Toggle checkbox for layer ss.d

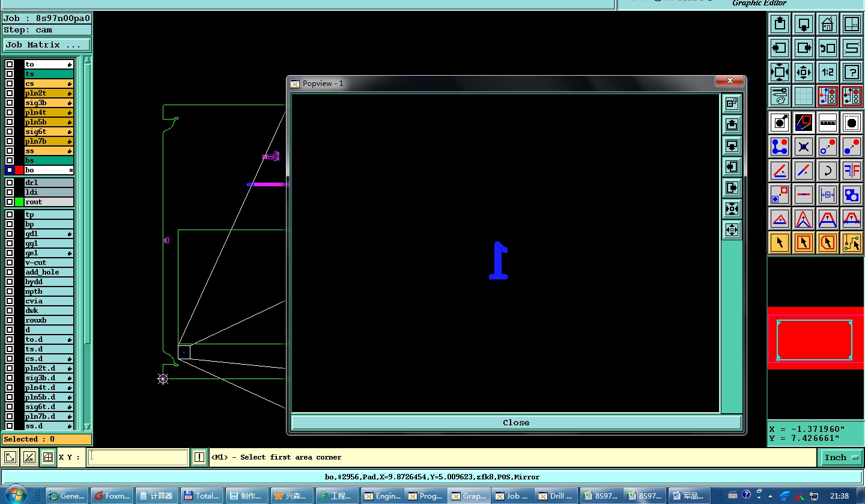[10, 426]
